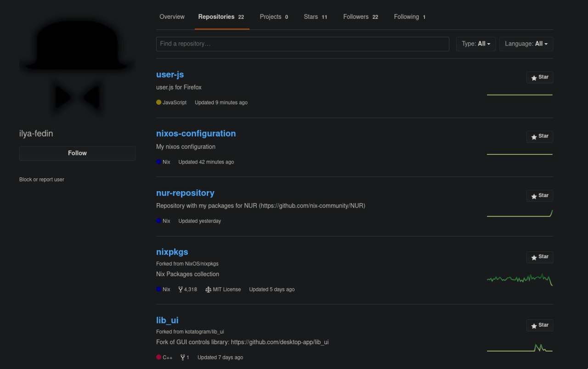The height and width of the screenshot is (369, 588).
Task: Click the Nix language dot for nixos-configuration
Action: pyautogui.click(x=159, y=162)
